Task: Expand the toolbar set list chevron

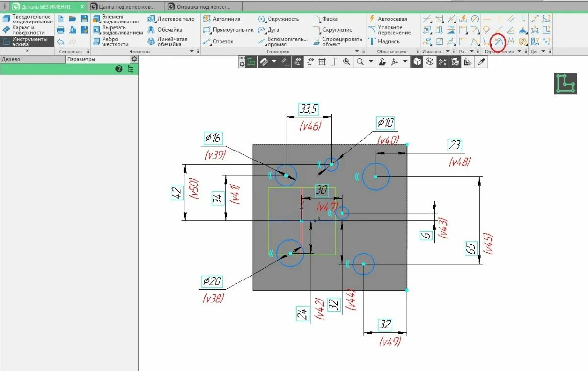Action: [27, 51]
